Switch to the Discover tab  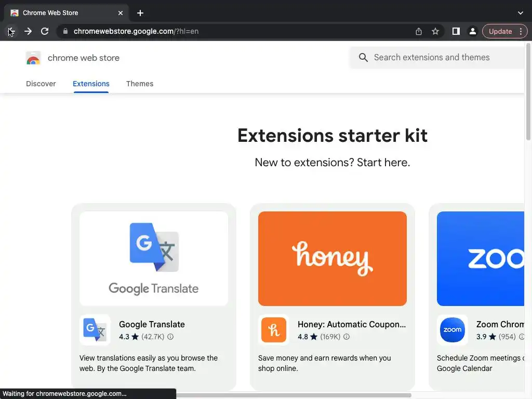[x=41, y=84]
